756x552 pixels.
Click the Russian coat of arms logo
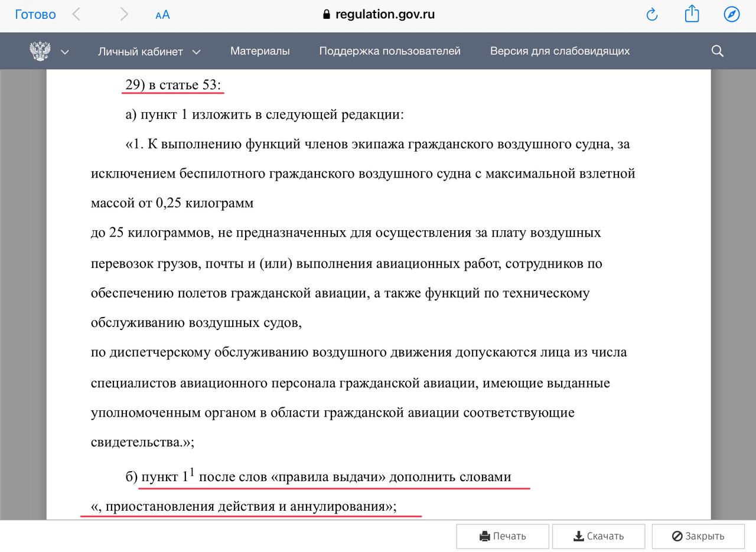(40, 51)
